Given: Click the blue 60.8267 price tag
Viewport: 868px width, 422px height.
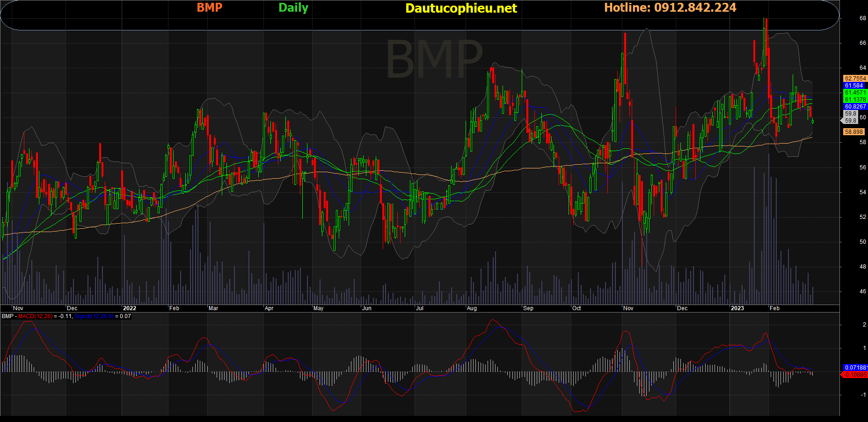Looking at the screenshot, I should click(855, 107).
